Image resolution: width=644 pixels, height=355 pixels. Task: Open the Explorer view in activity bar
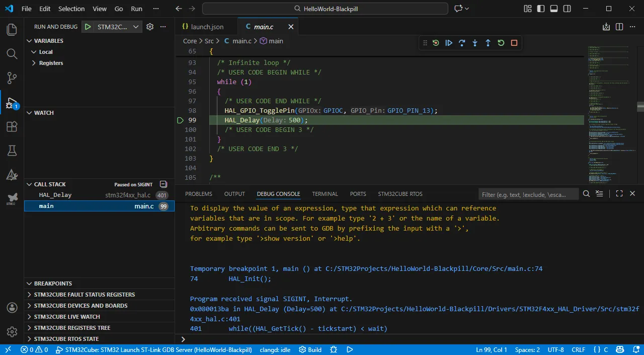12,30
